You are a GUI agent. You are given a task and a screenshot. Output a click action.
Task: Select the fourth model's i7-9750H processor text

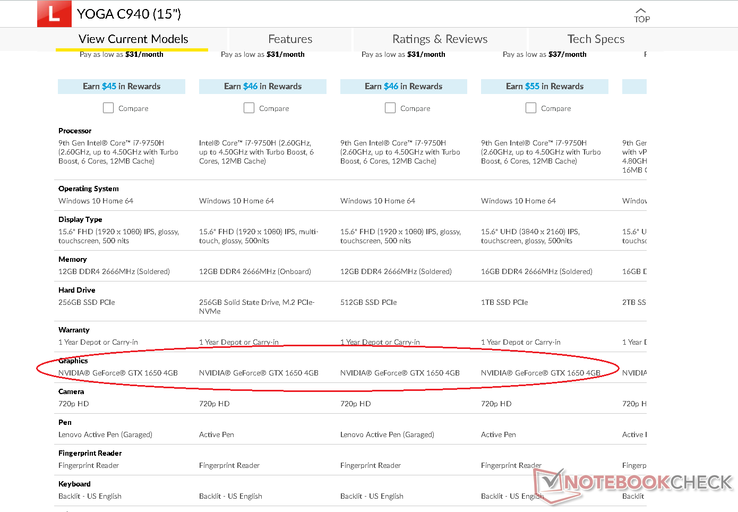pyautogui.click(x=541, y=152)
